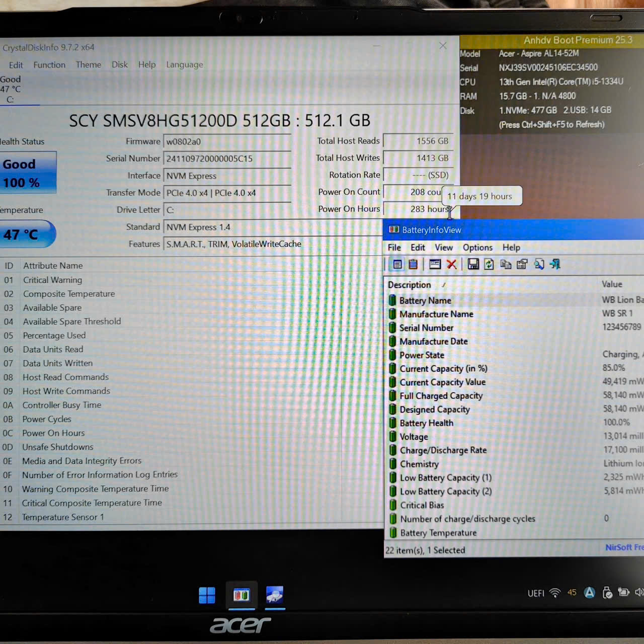Image resolution: width=644 pixels, height=644 pixels.
Task: Click Show Battery Information toolbar icon
Action: click(x=397, y=264)
